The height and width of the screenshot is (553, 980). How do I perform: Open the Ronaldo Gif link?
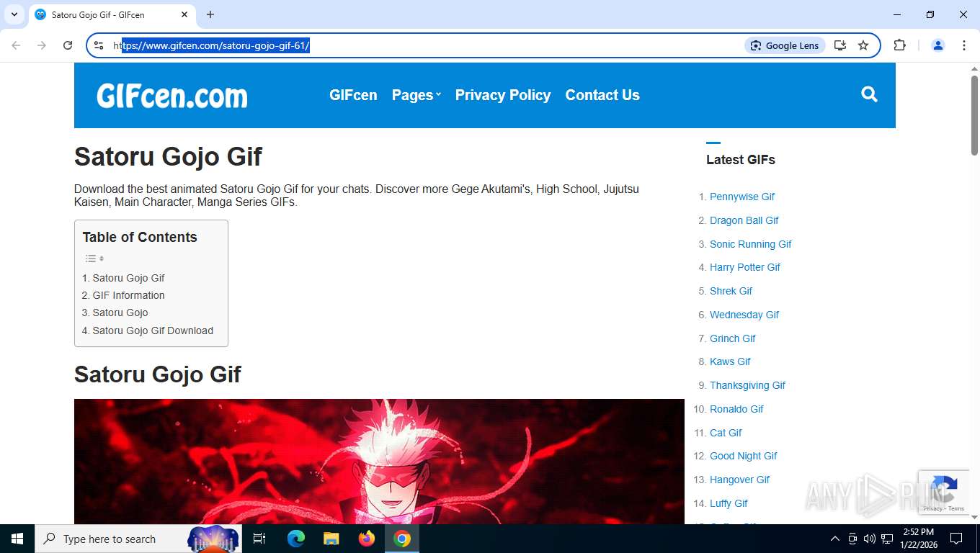[736, 409]
